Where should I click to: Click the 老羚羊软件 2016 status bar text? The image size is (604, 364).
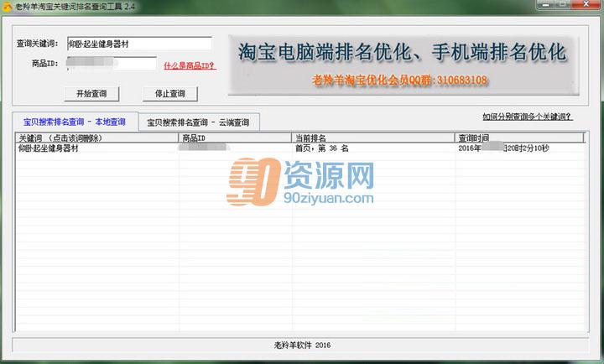(x=302, y=345)
